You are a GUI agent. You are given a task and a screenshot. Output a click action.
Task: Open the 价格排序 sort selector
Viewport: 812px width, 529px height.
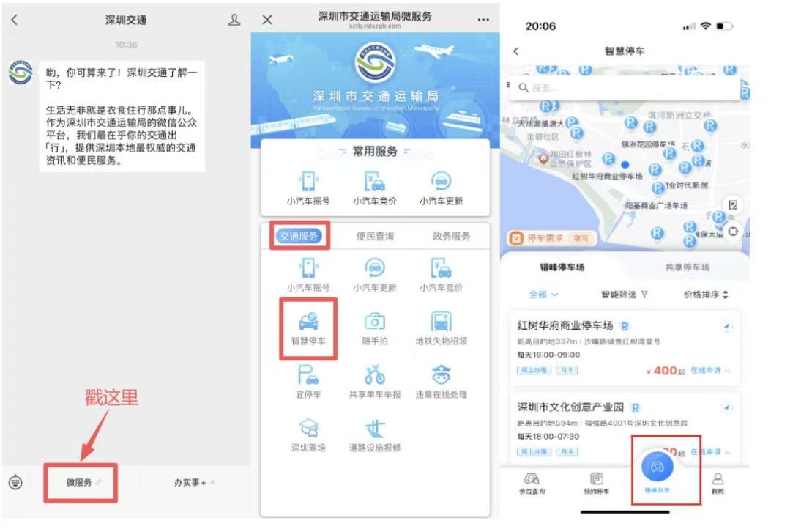tap(706, 295)
